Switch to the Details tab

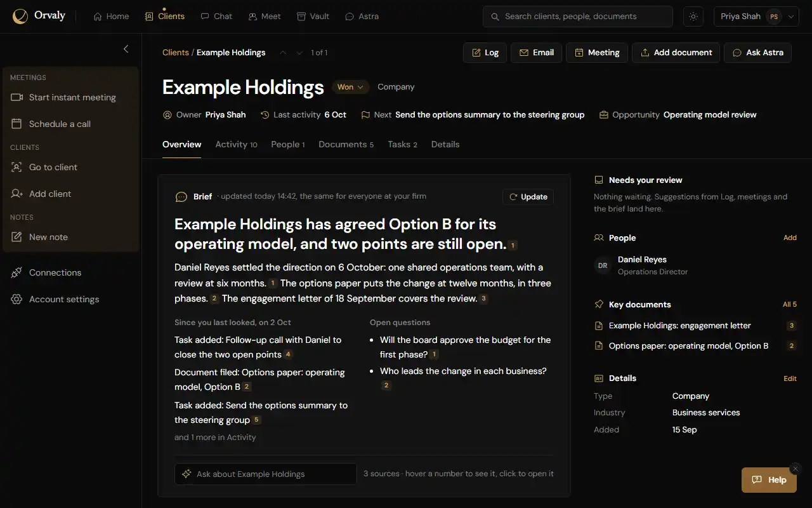(445, 144)
